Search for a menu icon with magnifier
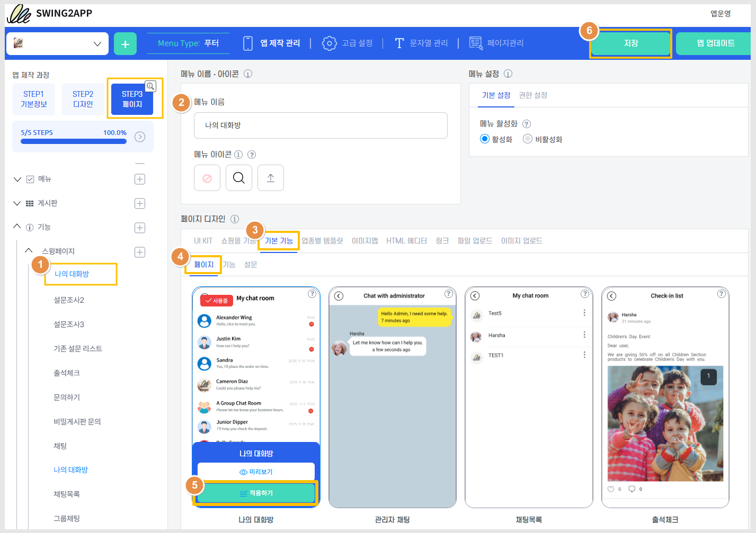The width and height of the screenshot is (756, 533). click(238, 178)
